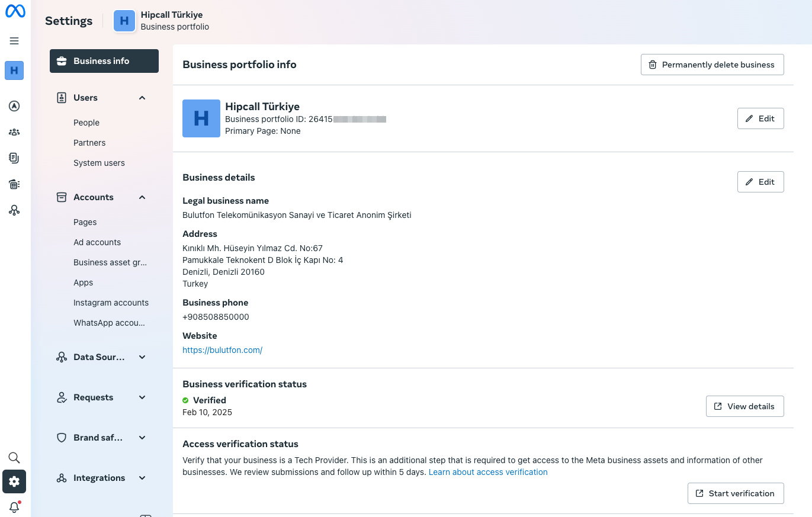Expand the Requests section chevron
The height and width of the screenshot is (517, 812).
[142, 397]
